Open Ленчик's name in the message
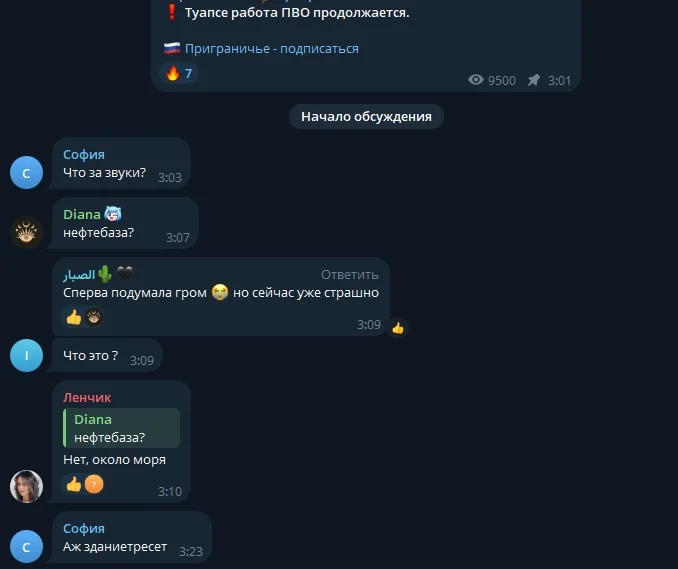 87,397
